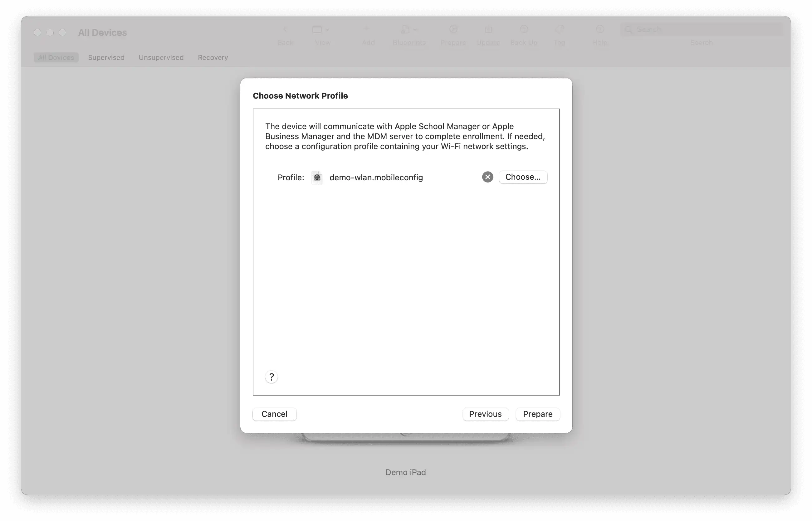Clear the demo-wlan.mobileconfig profile
The height and width of the screenshot is (521, 812).
[487, 177]
